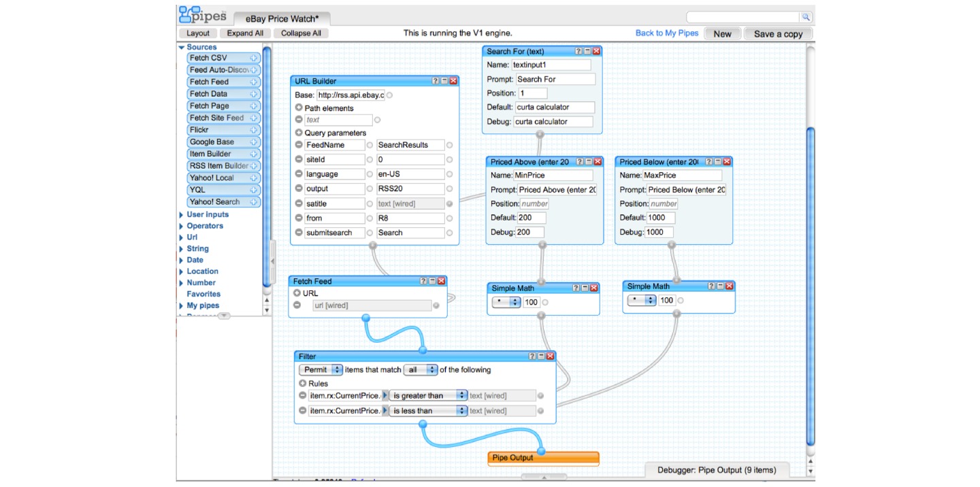
Task: Follow the Back to My Pipes link
Action: 667,33
